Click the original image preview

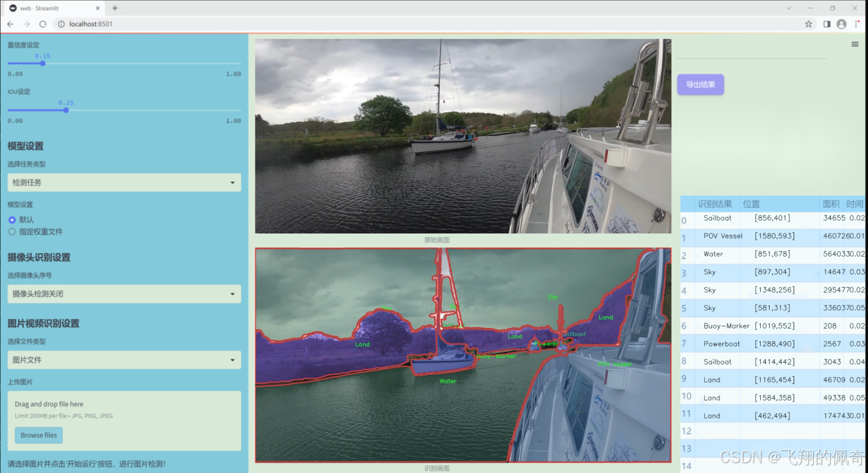463,137
